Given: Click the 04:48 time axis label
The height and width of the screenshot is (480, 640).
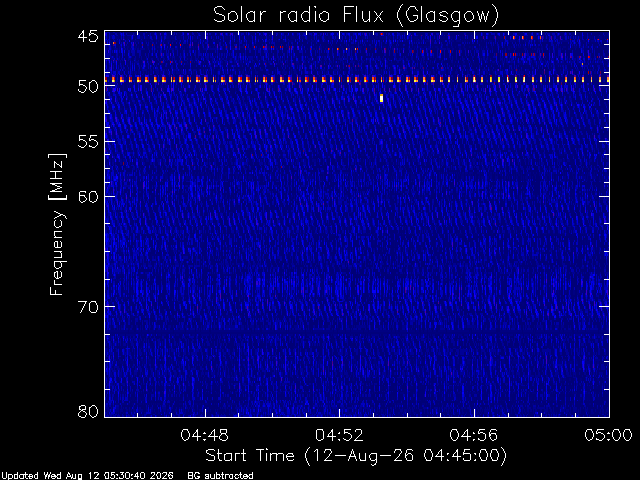Looking at the screenshot, I should (x=204, y=435).
